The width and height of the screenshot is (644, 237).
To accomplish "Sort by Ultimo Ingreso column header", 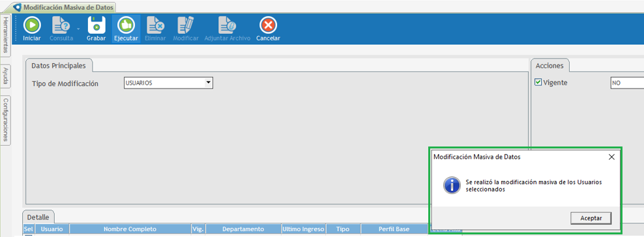I will 304,229.
